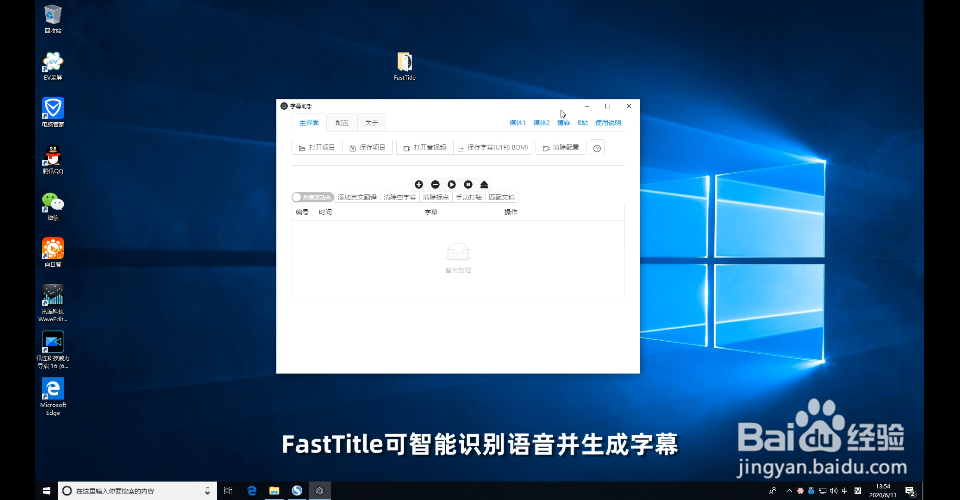Image resolution: width=960 pixels, height=500 pixels.
Task: Open Task View on the taskbar
Action: pyautogui.click(x=228, y=491)
